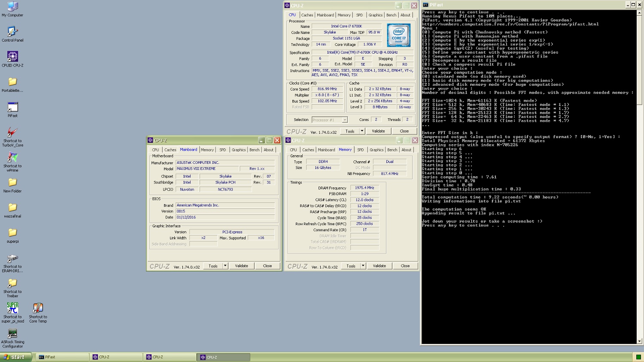Activate the last CPU-Z taskbar button
Viewport: 644px width, 362px height.
click(x=224, y=357)
